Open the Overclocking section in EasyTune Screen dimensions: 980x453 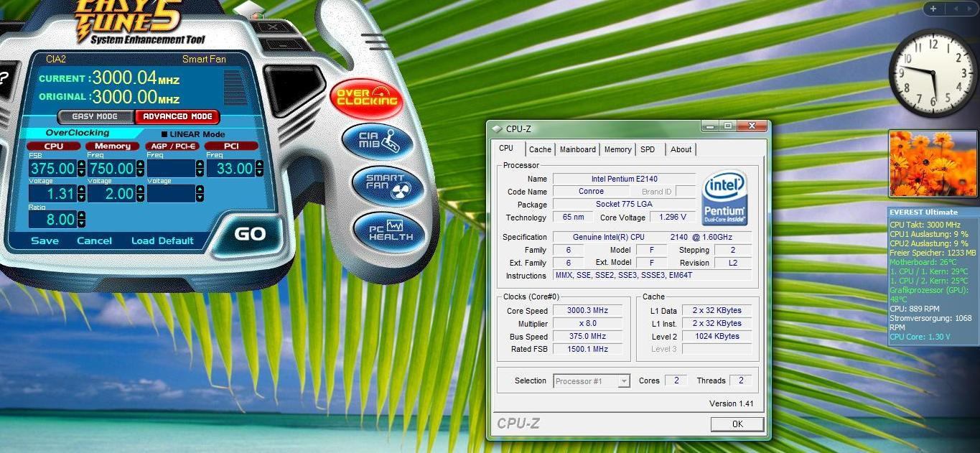coord(366,98)
